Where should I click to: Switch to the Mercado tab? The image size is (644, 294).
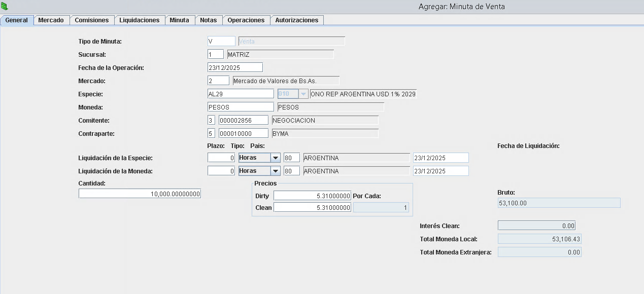(x=51, y=20)
